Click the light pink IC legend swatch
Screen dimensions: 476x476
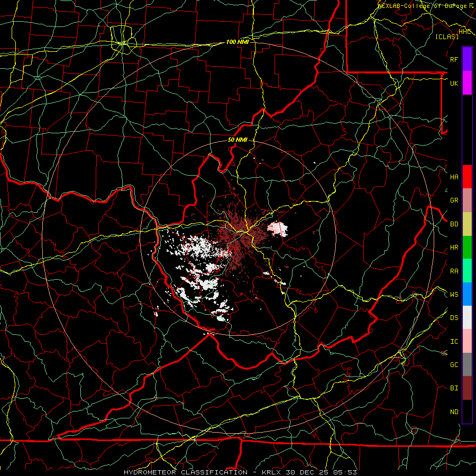[467, 341]
